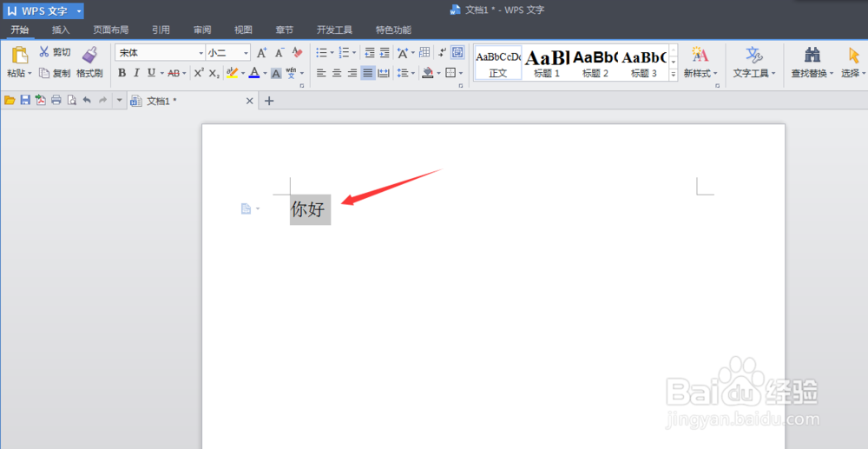The height and width of the screenshot is (449, 868).
Task: Toggle Underline formatting
Action: [x=151, y=73]
